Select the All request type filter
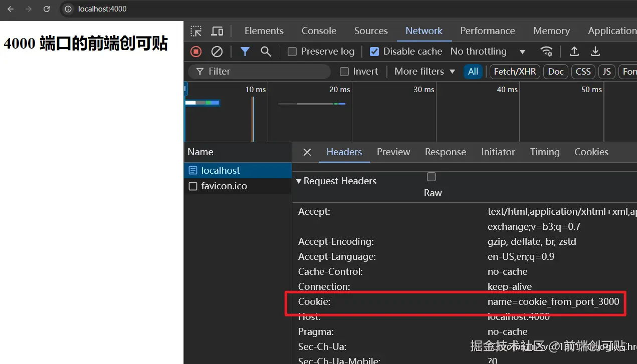The height and width of the screenshot is (364, 637). 473,72
